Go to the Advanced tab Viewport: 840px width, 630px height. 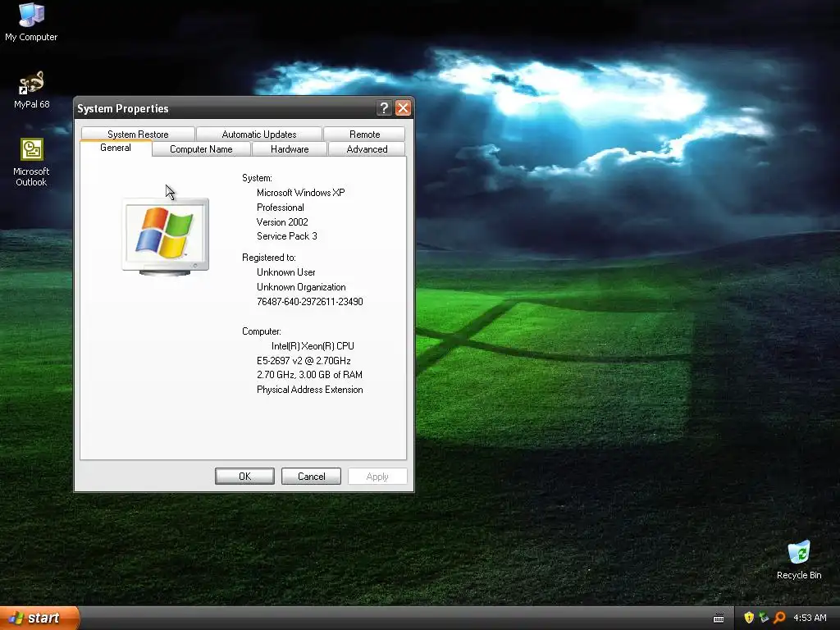(367, 149)
